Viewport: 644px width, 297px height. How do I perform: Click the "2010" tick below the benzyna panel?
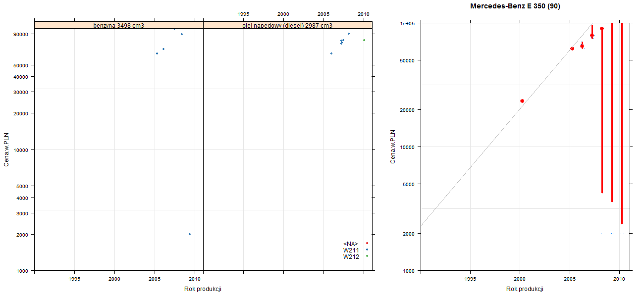tap(195, 279)
